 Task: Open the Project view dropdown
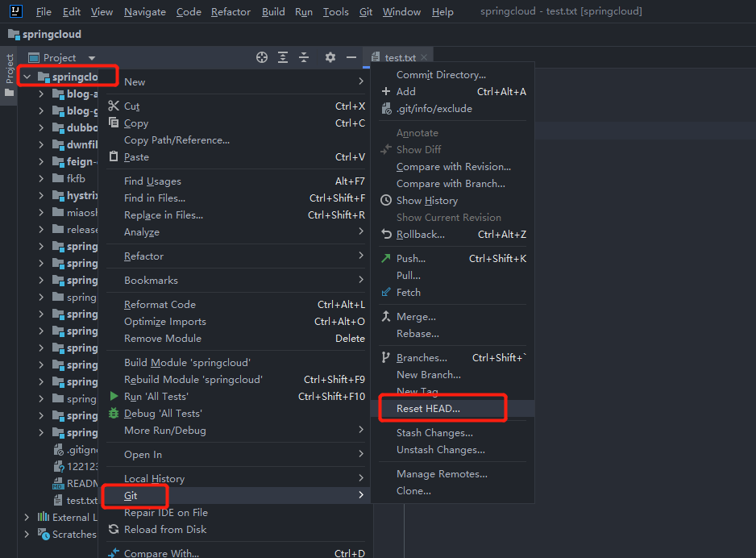click(x=92, y=58)
